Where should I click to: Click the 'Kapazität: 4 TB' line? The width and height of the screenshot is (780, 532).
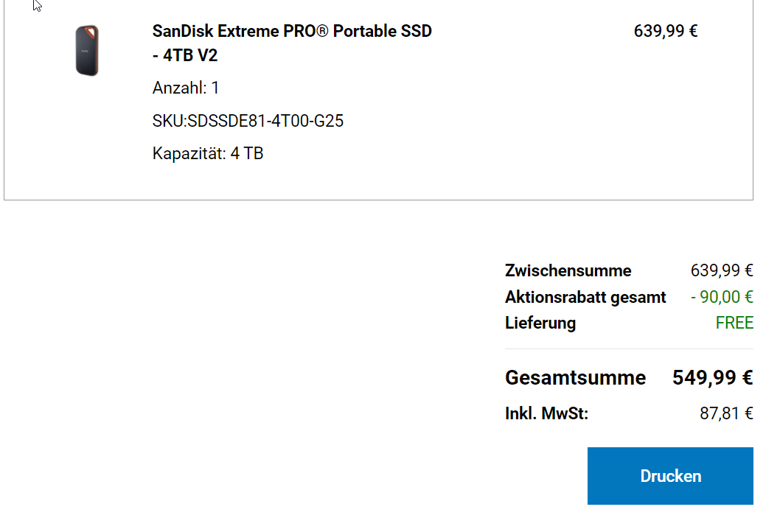click(208, 153)
